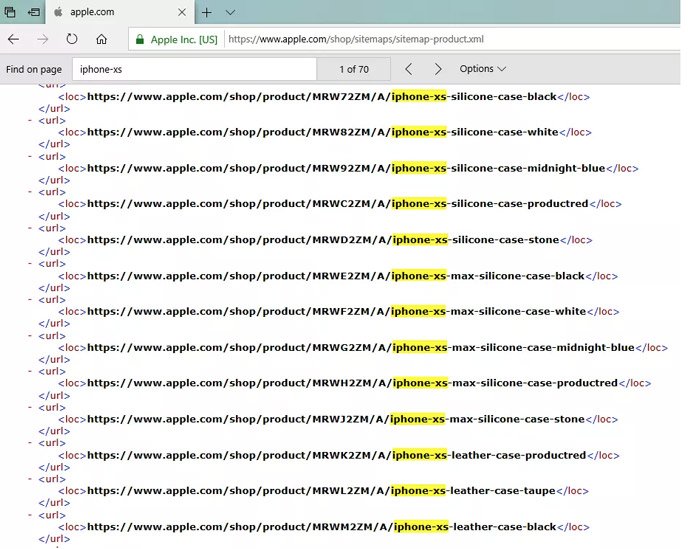
Task: Go to the Home page
Action: tap(101, 40)
